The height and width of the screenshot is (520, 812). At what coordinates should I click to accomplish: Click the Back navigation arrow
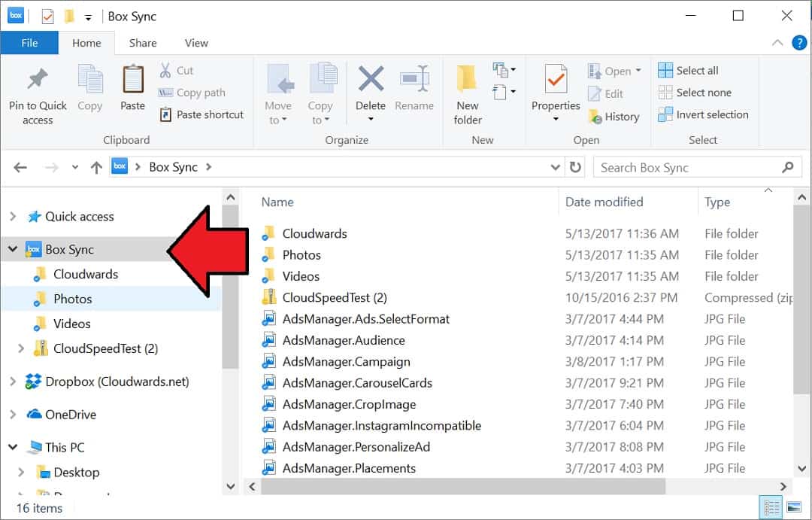[x=20, y=166]
